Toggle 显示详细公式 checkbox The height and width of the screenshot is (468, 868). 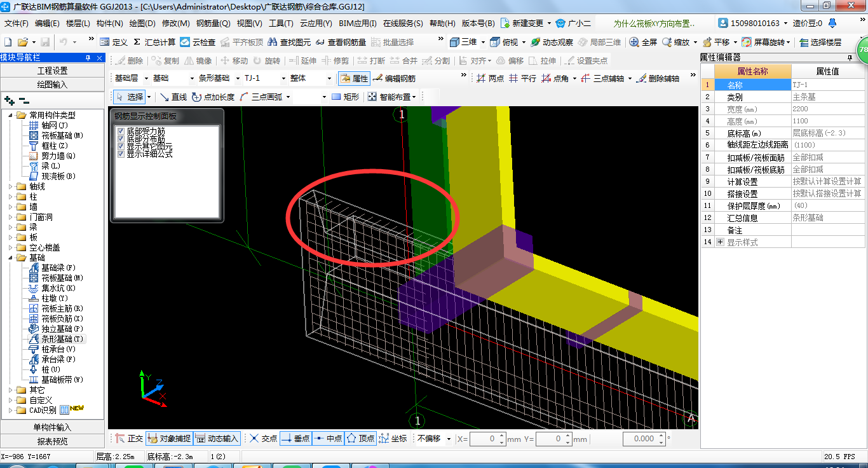[x=121, y=154]
